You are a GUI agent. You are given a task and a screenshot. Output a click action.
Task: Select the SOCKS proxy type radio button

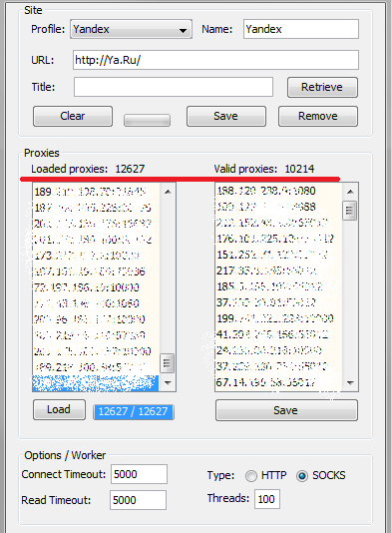[x=301, y=475]
